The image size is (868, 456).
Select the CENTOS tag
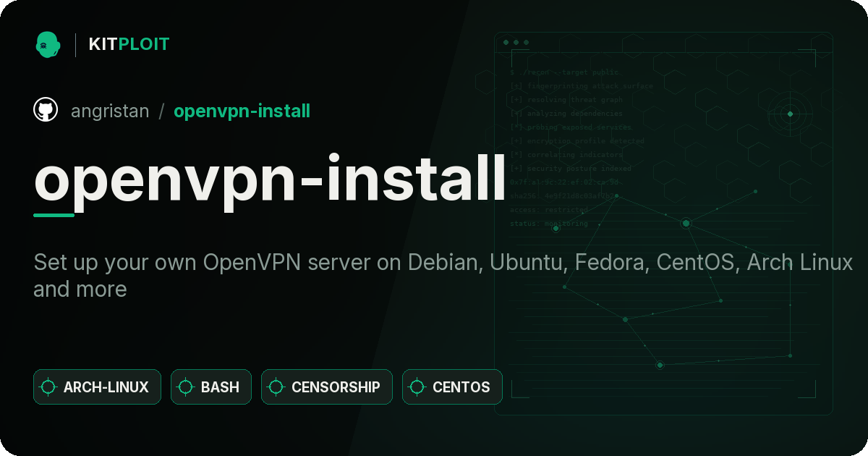(452, 387)
